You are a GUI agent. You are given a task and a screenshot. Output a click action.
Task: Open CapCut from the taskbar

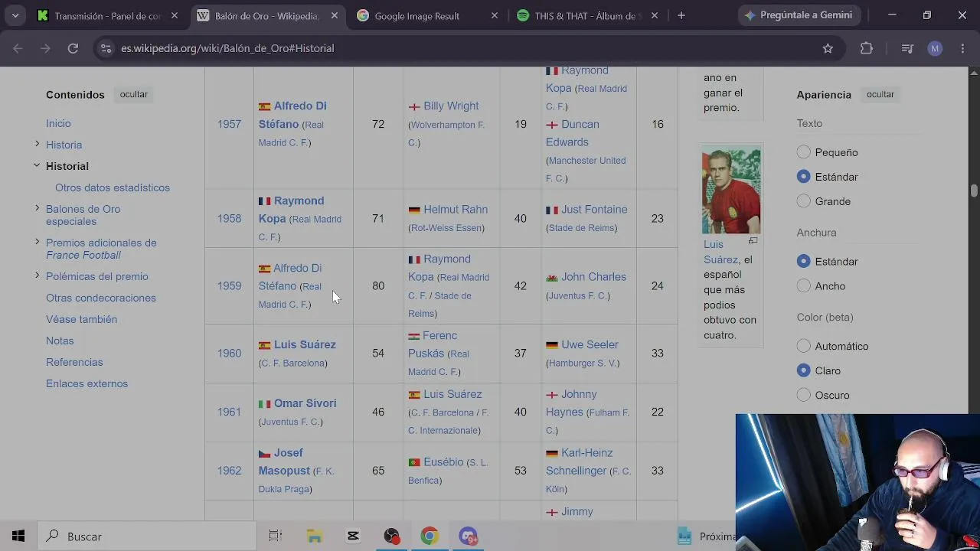click(353, 536)
